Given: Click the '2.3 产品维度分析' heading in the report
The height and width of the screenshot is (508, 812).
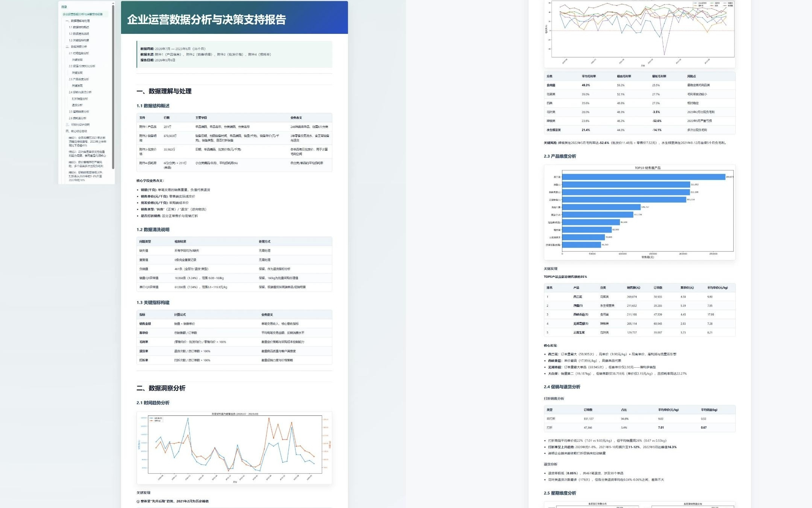Looking at the screenshot, I should tap(560, 156).
